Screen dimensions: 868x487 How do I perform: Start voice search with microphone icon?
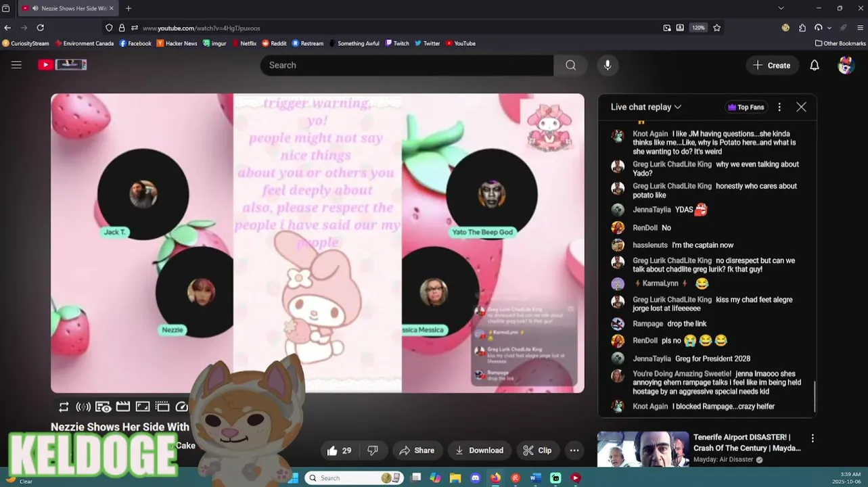(x=608, y=65)
